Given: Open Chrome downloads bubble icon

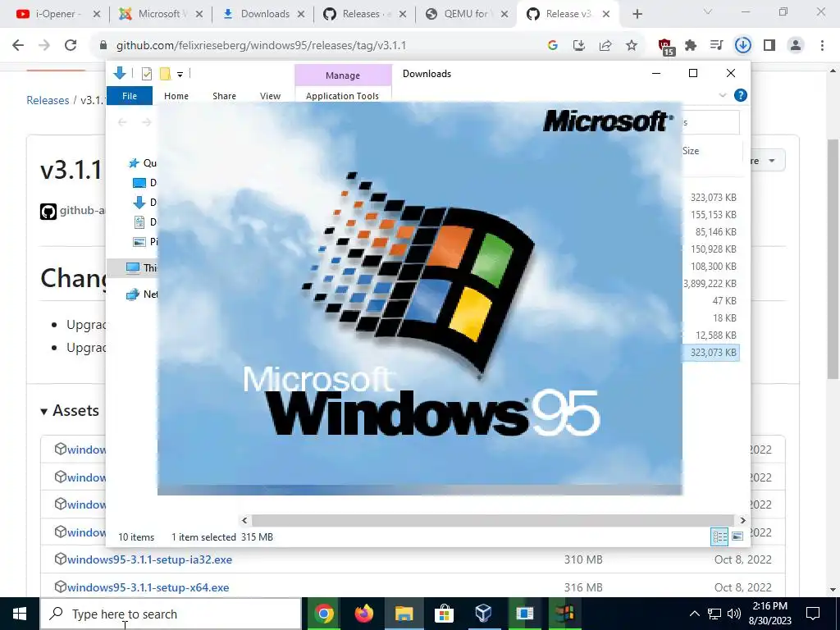Looking at the screenshot, I should pos(742,46).
